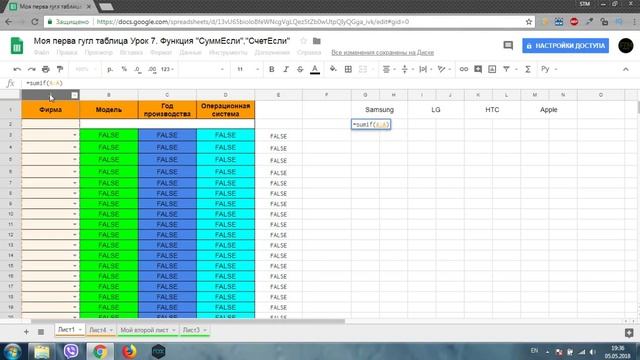Open Explore panel at bottom right

click(x=629, y=333)
